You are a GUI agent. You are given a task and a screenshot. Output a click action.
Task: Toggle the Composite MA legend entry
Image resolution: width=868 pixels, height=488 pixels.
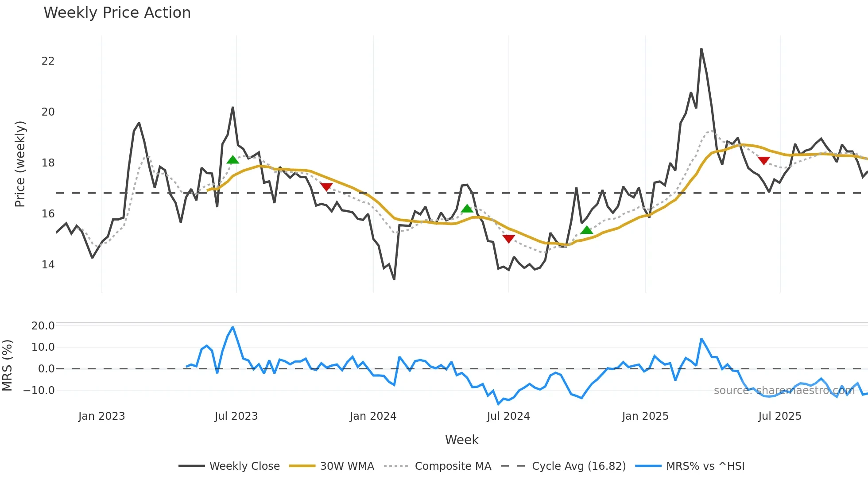pyautogui.click(x=438, y=466)
